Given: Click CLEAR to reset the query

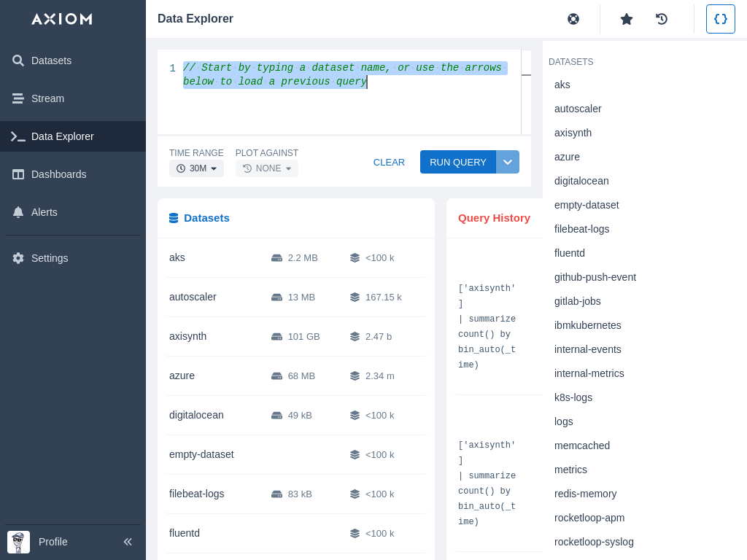Looking at the screenshot, I should [x=389, y=162].
